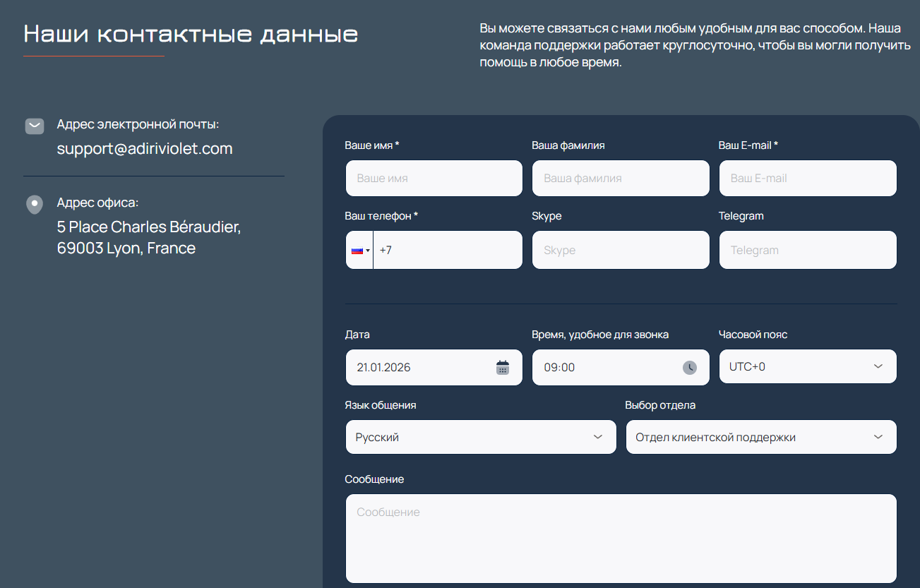Viewport: 920px width, 588px height.
Task: Click the support@adiriviolet.com email address
Action: tap(145, 149)
